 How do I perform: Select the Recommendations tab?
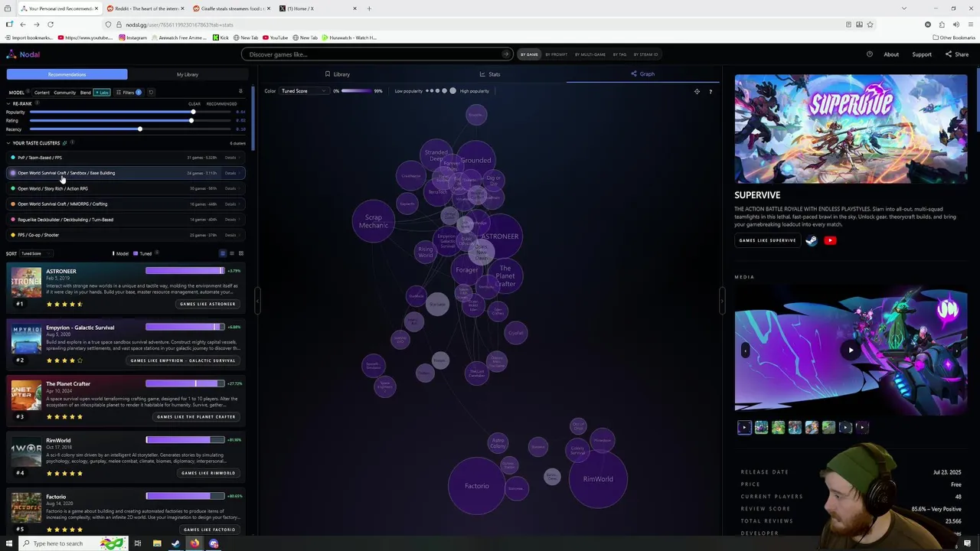[67, 74]
